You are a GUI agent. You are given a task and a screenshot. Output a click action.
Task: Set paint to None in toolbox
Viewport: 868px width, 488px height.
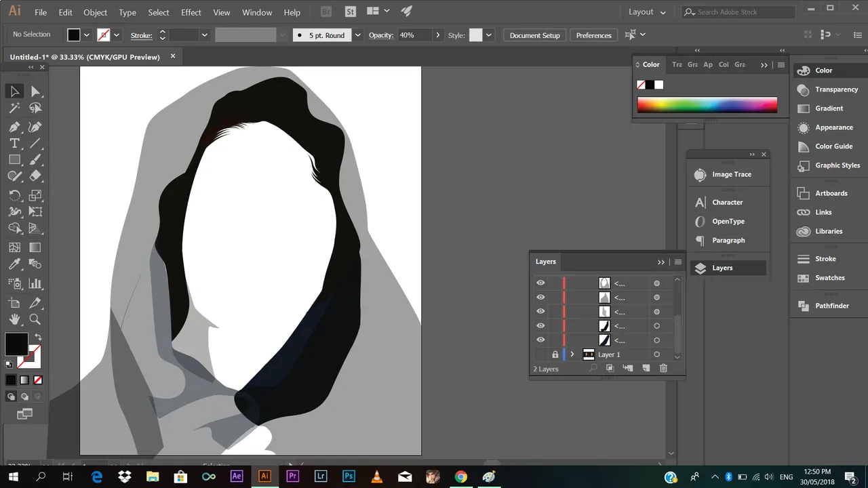coord(38,380)
